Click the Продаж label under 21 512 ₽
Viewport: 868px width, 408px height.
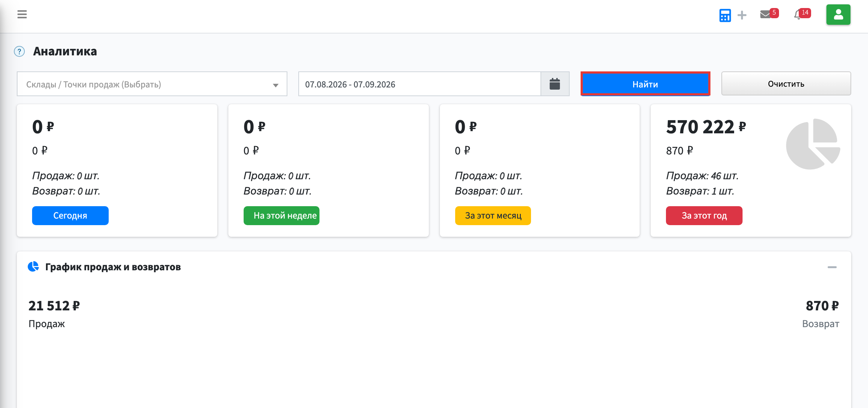47,323
